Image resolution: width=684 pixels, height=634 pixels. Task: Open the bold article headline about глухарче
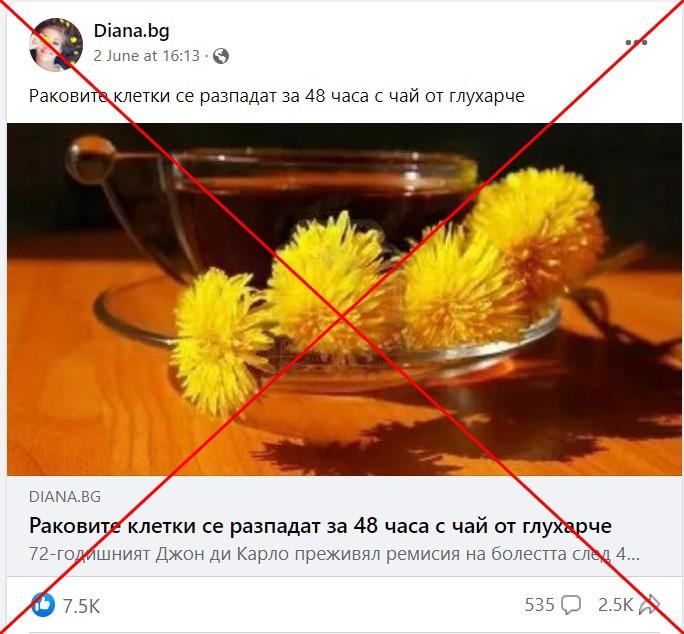click(320, 526)
